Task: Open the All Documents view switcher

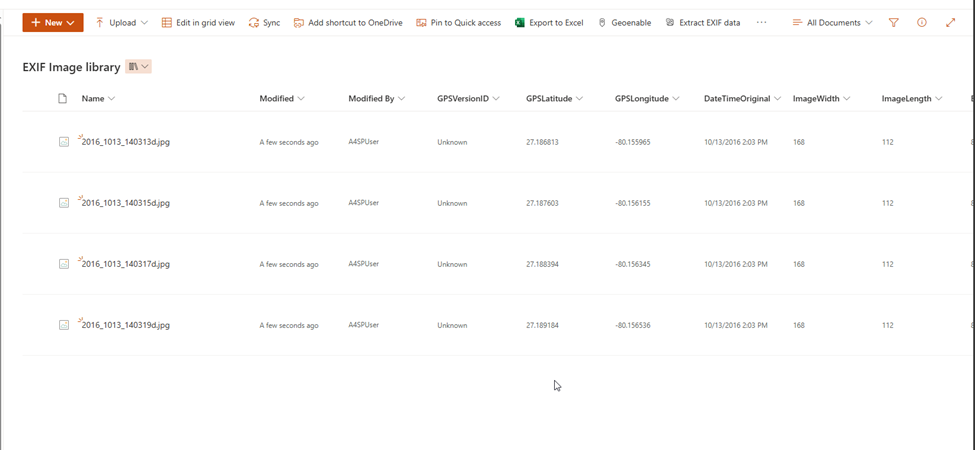Action: coord(832,22)
